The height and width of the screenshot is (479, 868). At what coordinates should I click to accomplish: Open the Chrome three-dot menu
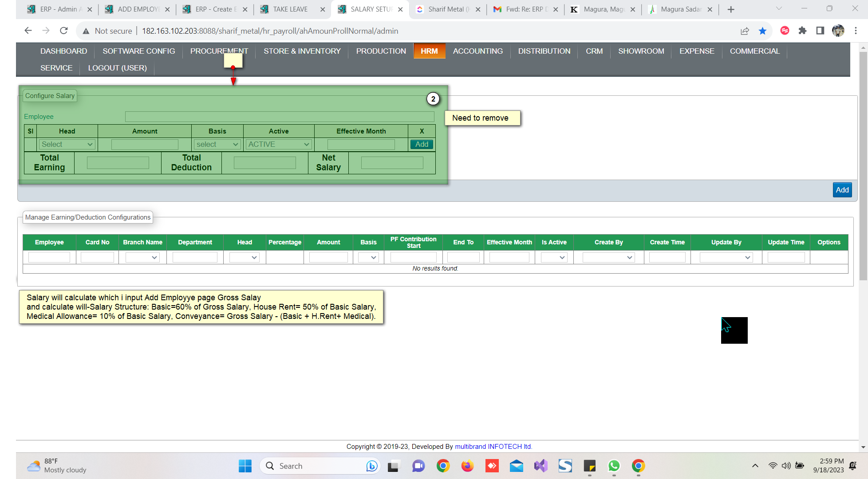856,31
